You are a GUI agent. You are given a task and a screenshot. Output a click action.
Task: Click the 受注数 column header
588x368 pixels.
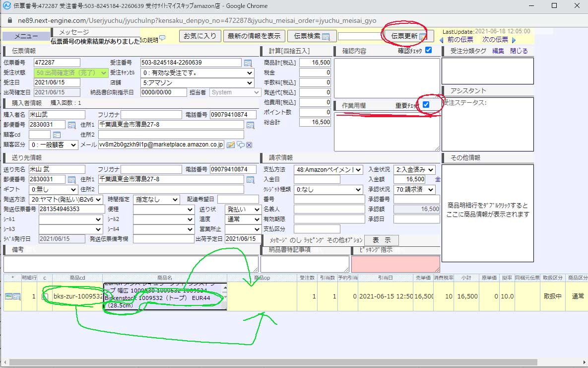(307, 278)
